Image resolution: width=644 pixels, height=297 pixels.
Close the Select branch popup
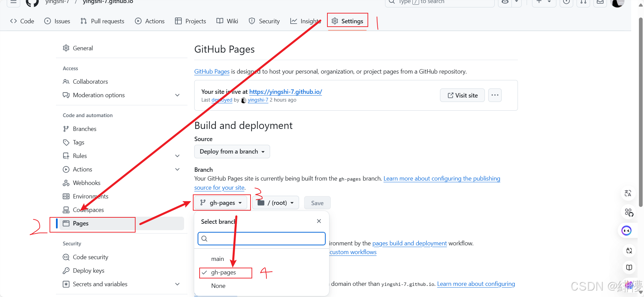coord(319,221)
